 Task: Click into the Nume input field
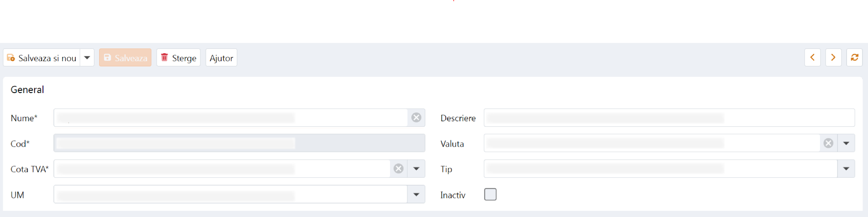click(230, 118)
